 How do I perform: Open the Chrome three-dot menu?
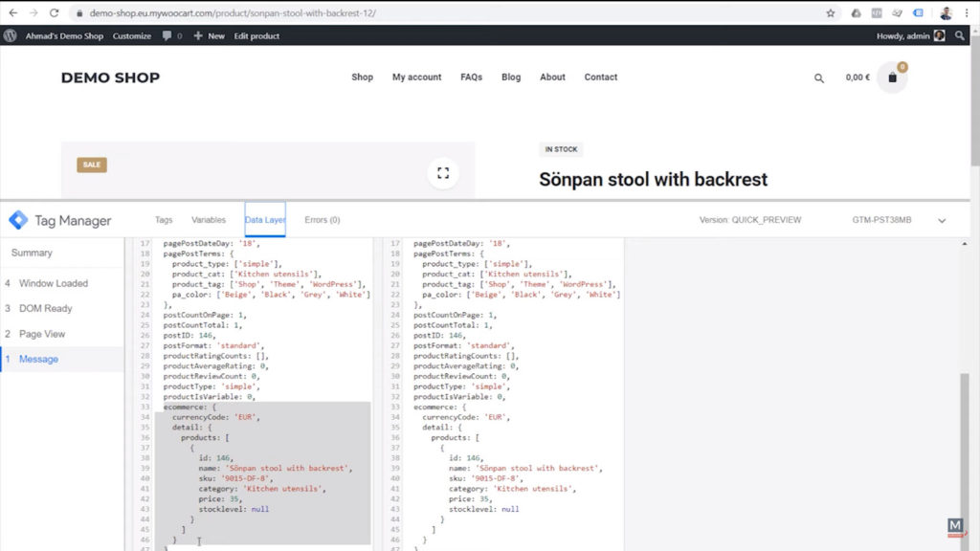click(x=969, y=14)
